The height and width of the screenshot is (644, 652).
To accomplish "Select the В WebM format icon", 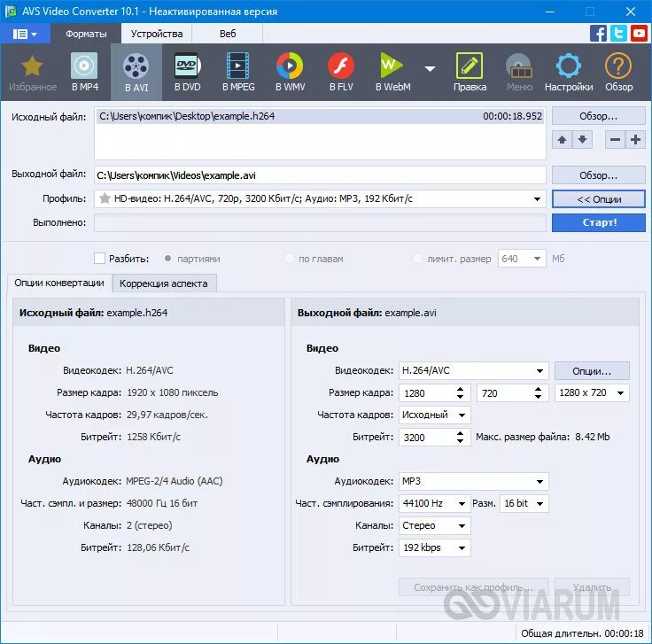I will [392, 73].
